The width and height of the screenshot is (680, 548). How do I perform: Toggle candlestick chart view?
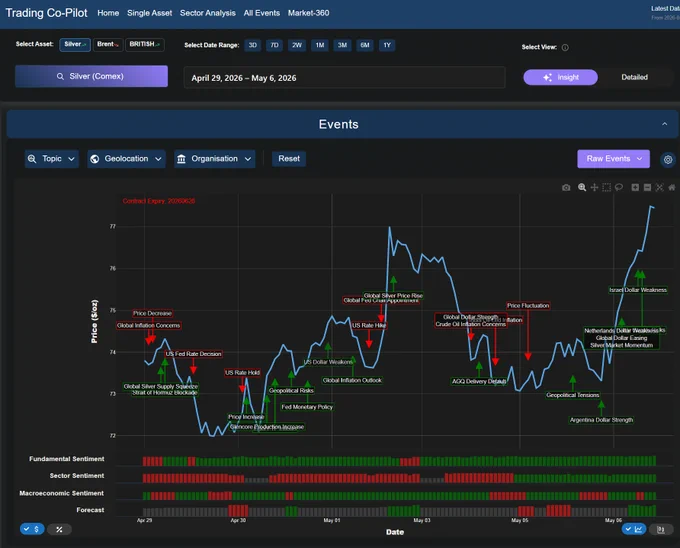(660, 529)
